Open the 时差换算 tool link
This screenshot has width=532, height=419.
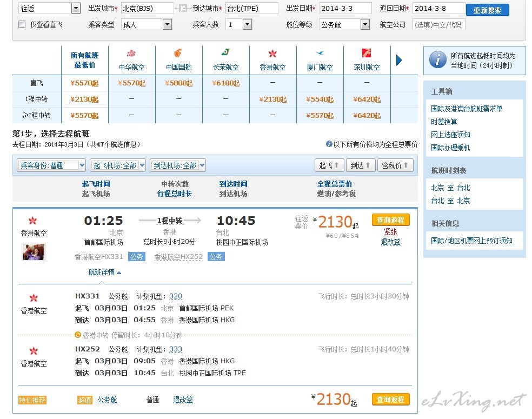coord(444,122)
